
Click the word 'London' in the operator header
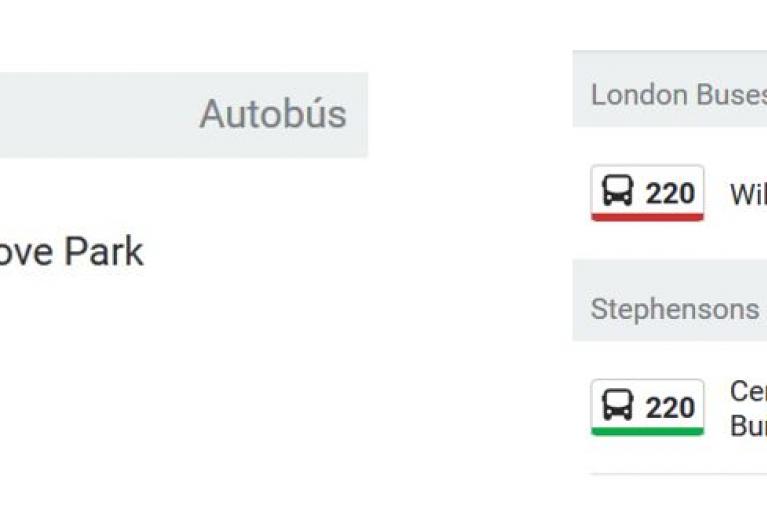click(x=640, y=94)
